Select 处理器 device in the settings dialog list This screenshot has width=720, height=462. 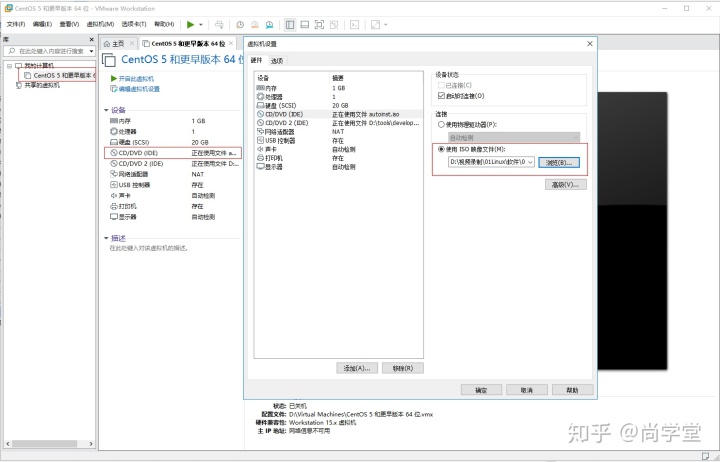pyautogui.click(x=338, y=96)
